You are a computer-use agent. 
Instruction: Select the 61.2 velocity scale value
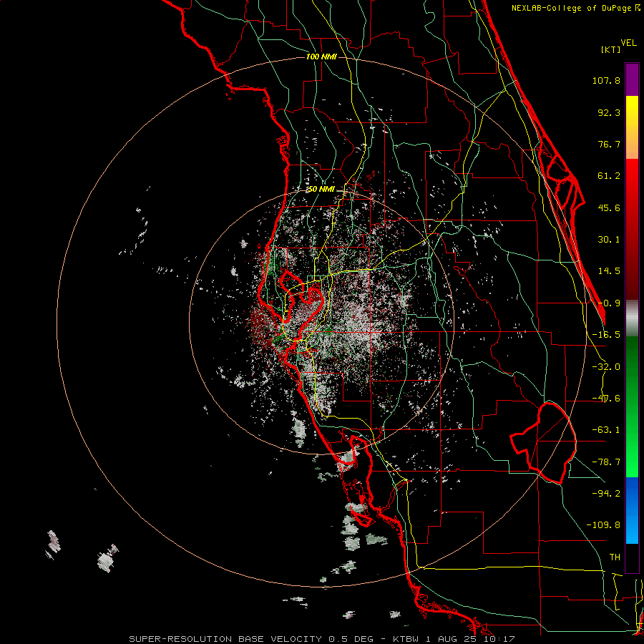point(609,176)
